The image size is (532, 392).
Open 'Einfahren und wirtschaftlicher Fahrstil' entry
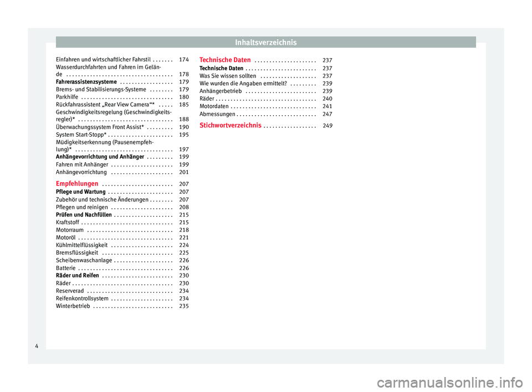122,60
